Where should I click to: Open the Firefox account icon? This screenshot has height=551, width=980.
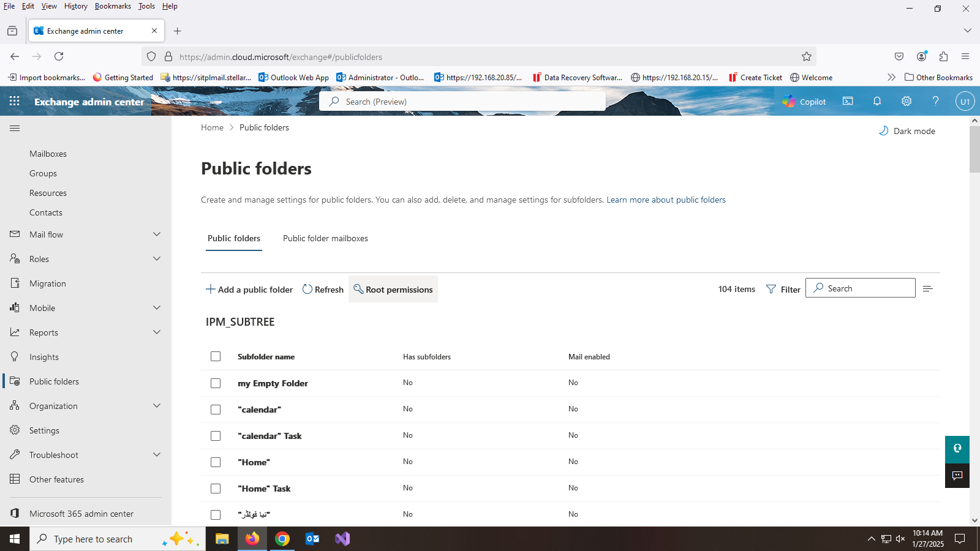(921, 56)
